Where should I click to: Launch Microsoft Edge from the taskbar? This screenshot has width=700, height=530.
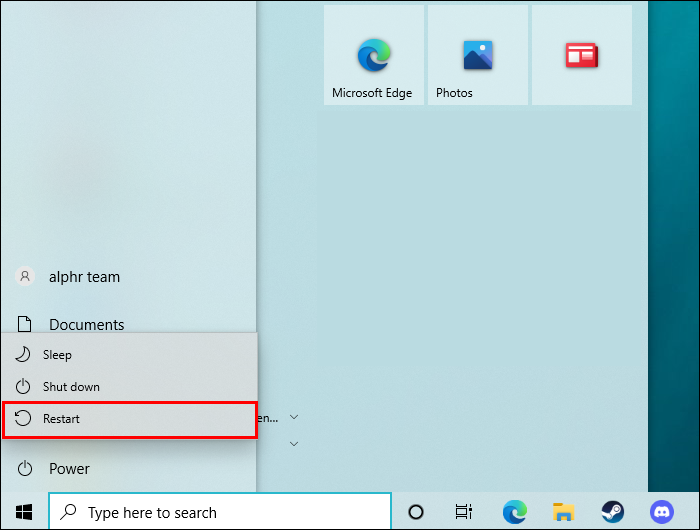coord(514,512)
